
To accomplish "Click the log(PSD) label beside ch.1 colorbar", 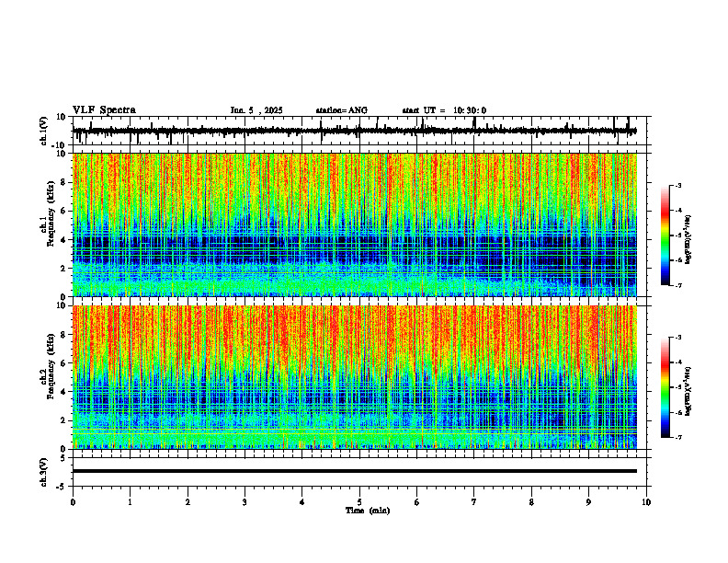I will tap(688, 240).
